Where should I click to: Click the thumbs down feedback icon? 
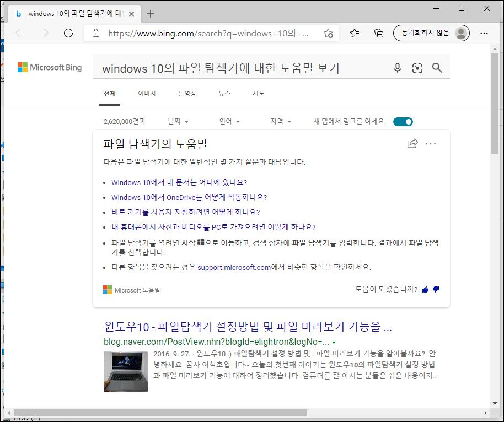[436, 290]
